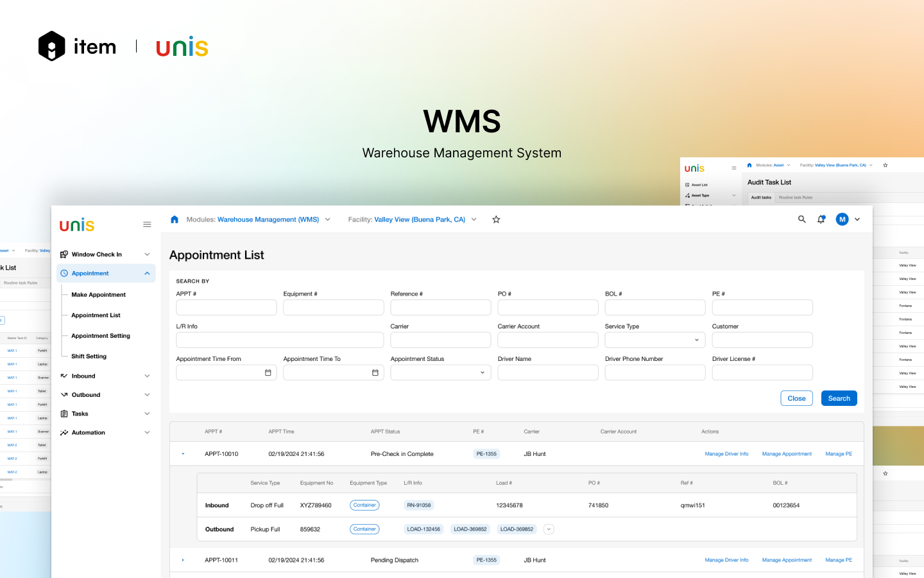Open Shift Setting menu item
Viewport: 924px width, 578px height.
click(x=89, y=356)
